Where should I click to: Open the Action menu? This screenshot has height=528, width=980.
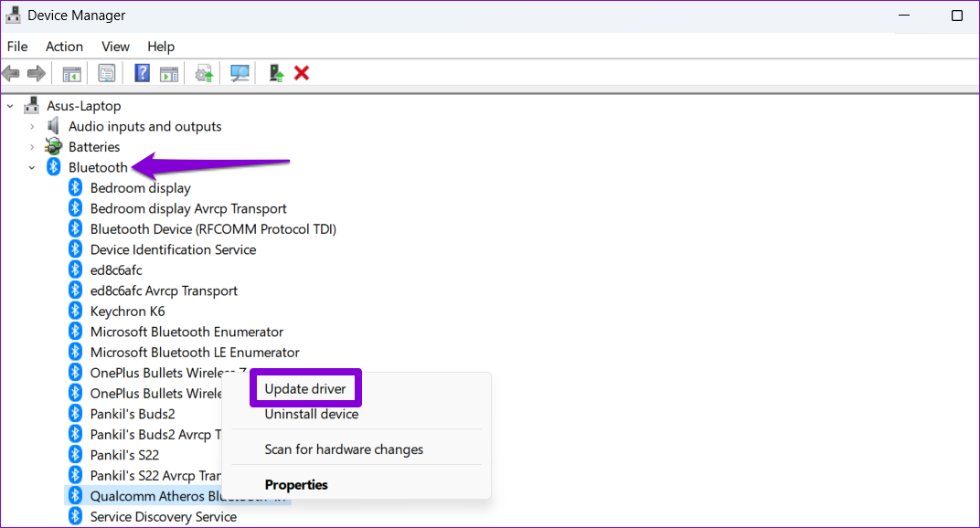click(64, 47)
